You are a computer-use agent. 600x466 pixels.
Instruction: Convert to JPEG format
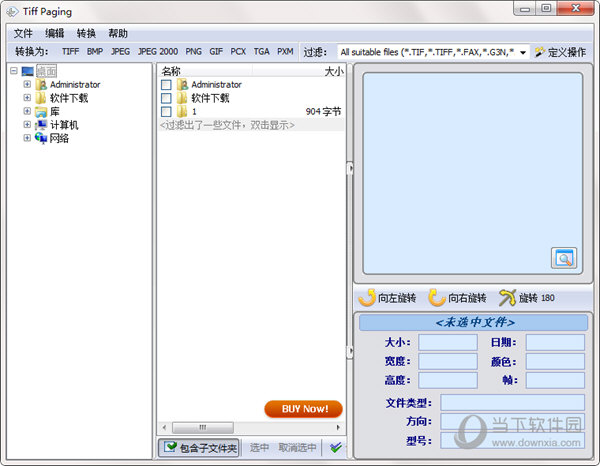[120, 52]
